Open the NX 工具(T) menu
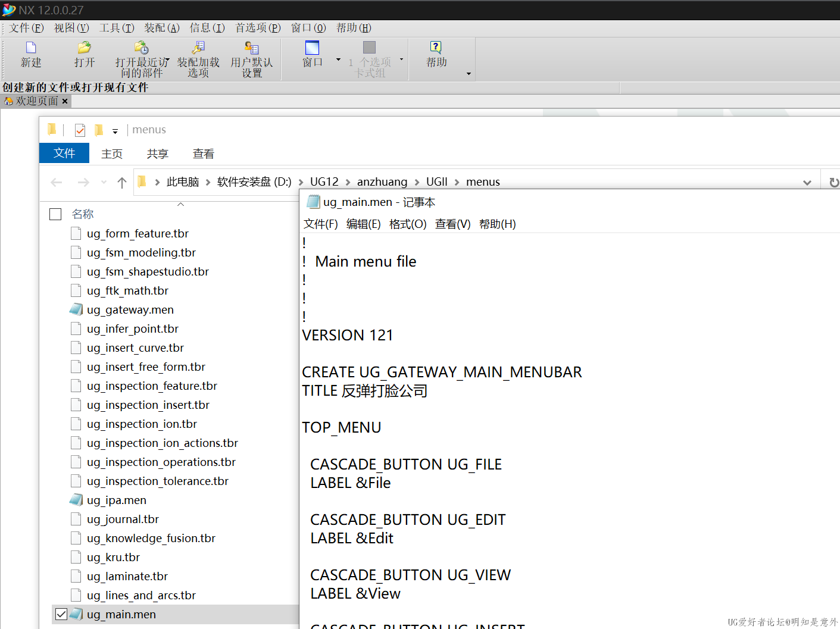The image size is (840, 629). click(117, 28)
